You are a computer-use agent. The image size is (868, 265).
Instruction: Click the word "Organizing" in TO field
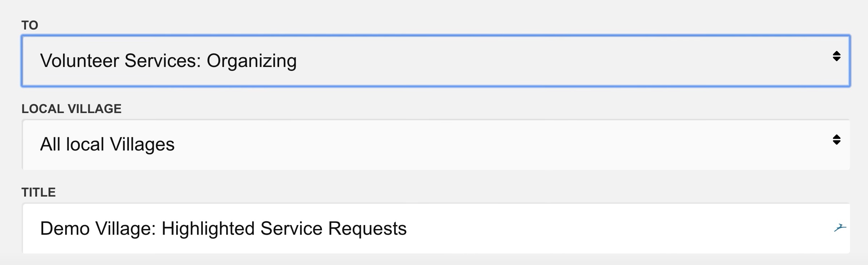pos(251,61)
